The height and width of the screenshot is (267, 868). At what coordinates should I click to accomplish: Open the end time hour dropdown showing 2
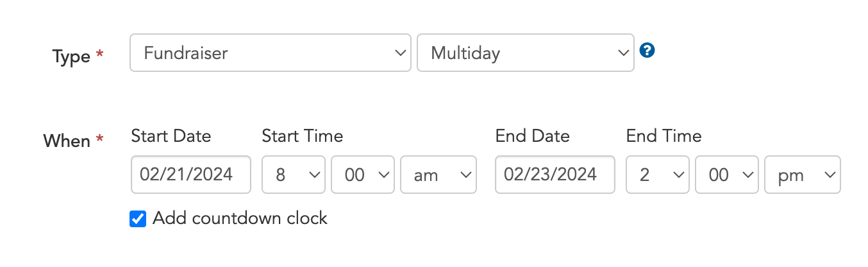coord(658,175)
